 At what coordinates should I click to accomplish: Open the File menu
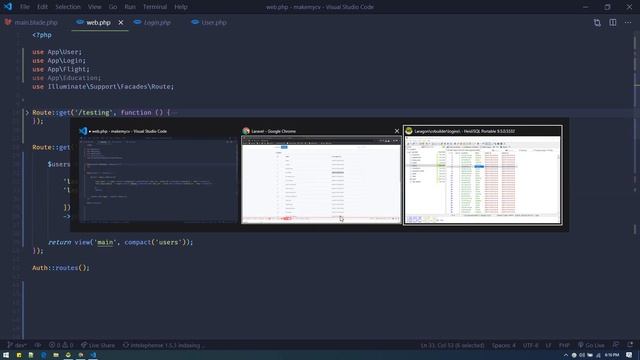click(x=24, y=7)
